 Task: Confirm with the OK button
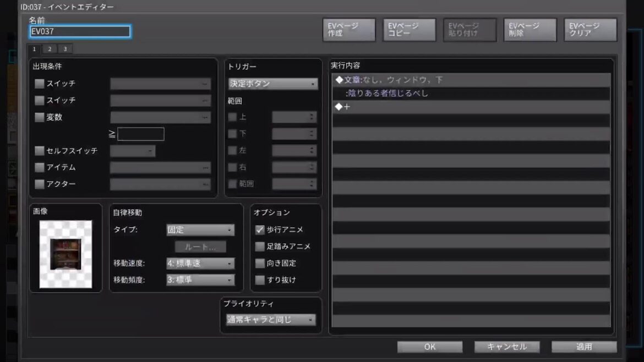point(430,347)
